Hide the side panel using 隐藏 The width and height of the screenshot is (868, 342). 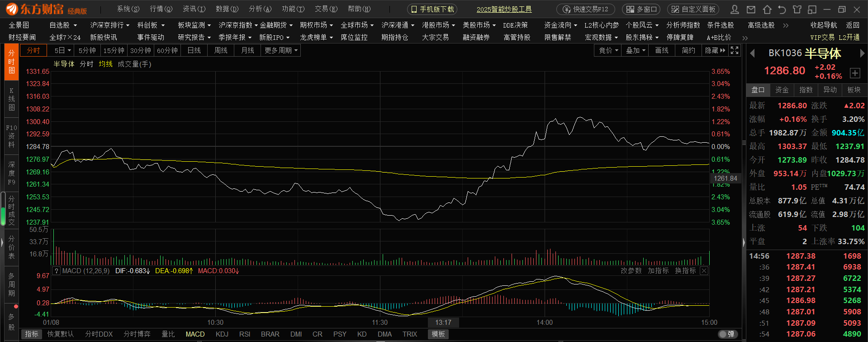pyautogui.click(x=715, y=50)
